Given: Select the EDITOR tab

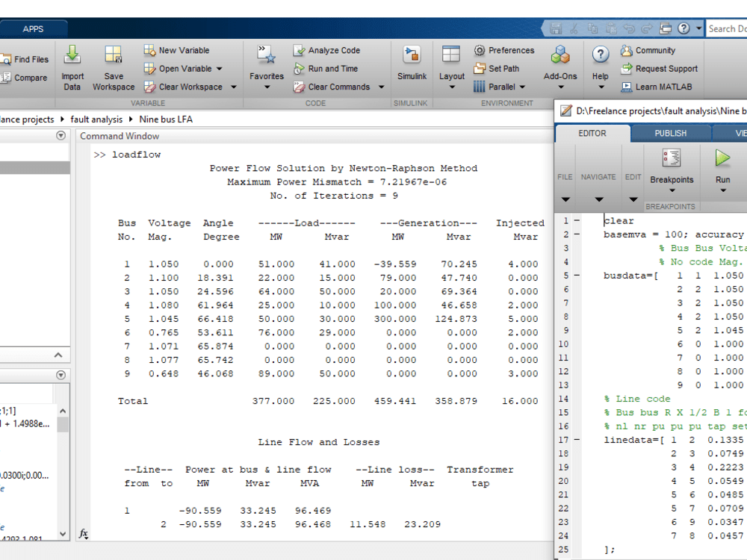Looking at the screenshot, I should click(592, 134).
